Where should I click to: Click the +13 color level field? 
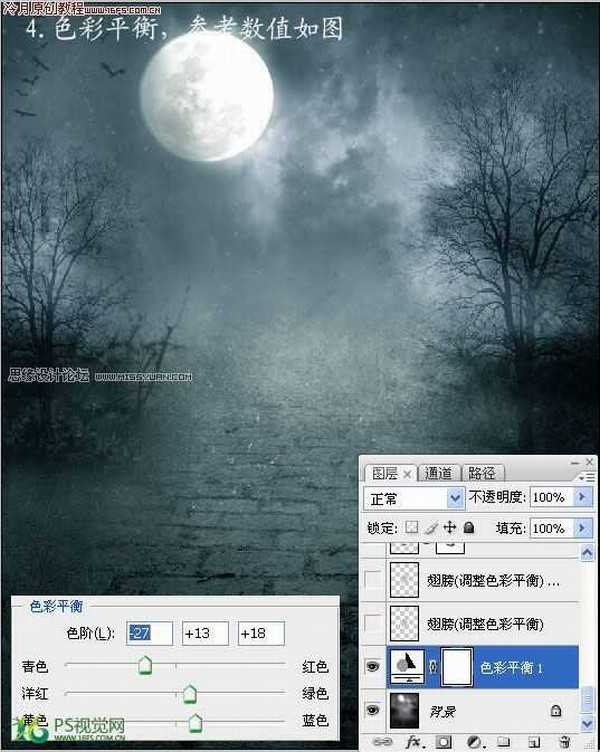point(205,633)
